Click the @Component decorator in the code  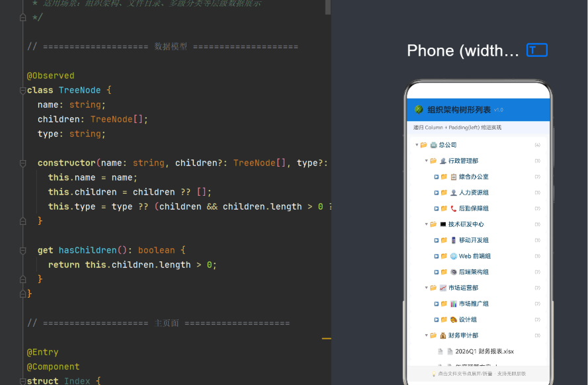pos(54,366)
